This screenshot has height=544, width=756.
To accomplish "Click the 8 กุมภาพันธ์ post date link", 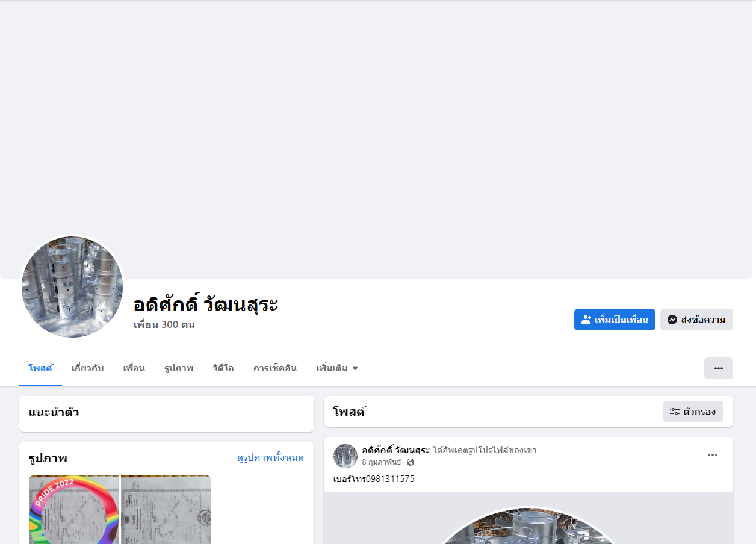I will click(382, 462).
